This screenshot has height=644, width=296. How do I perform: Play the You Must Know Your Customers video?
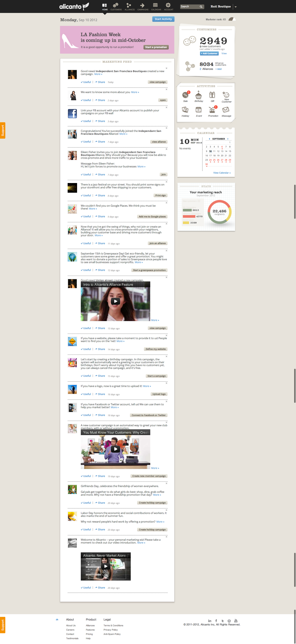115,449
